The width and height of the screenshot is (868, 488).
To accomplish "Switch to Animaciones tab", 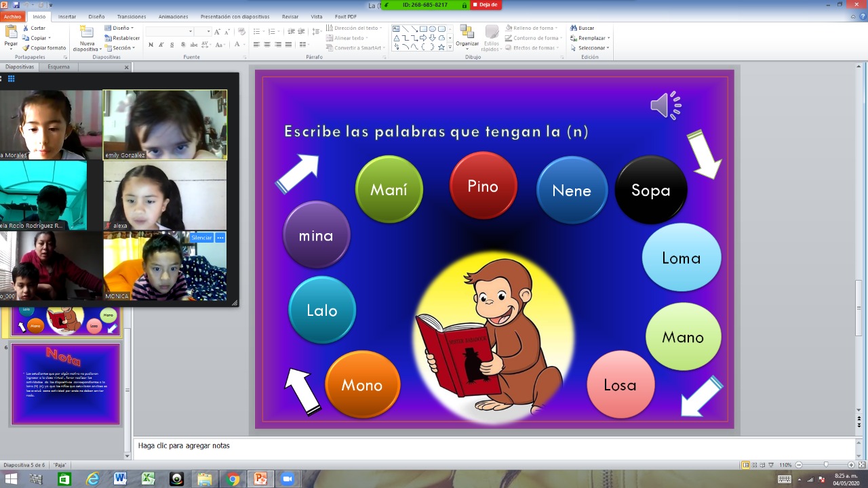I will pos(174,16).
